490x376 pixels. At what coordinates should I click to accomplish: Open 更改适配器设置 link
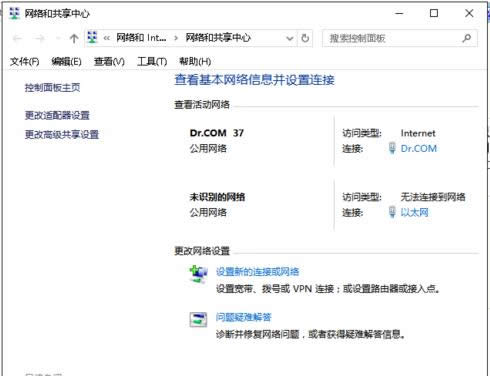pyautogui.click(x=57, y=115)
